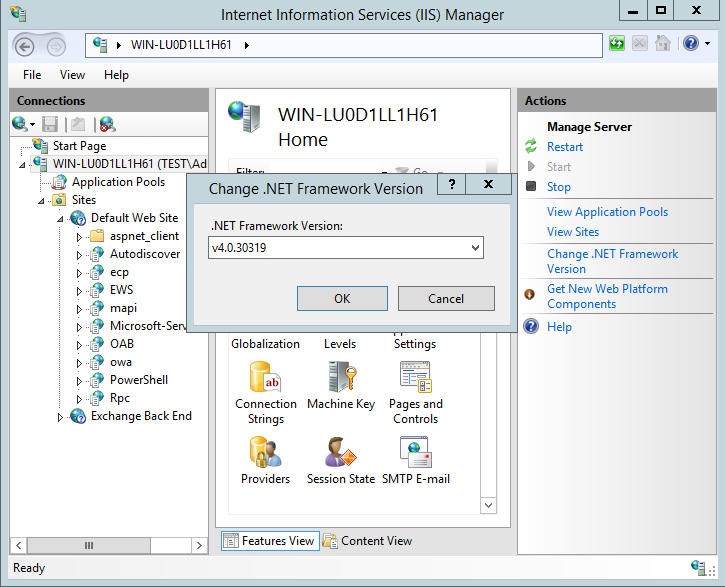The width and height of the screenshot is (725, 587).
Task: Click the View Sites link
Action: point(573,232)
